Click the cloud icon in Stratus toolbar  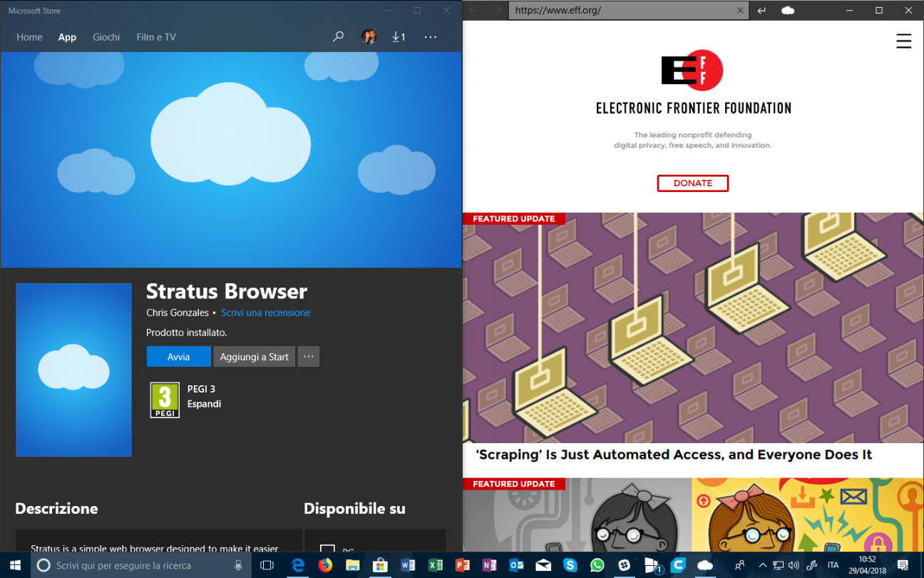[788, 11]
